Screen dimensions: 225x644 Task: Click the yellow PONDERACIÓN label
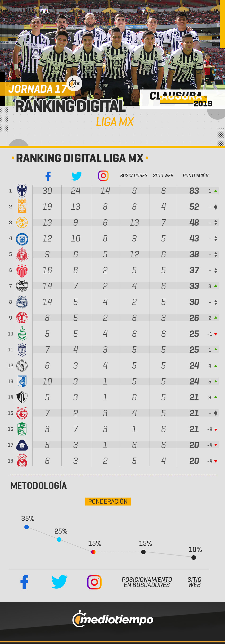pos(108,502)
